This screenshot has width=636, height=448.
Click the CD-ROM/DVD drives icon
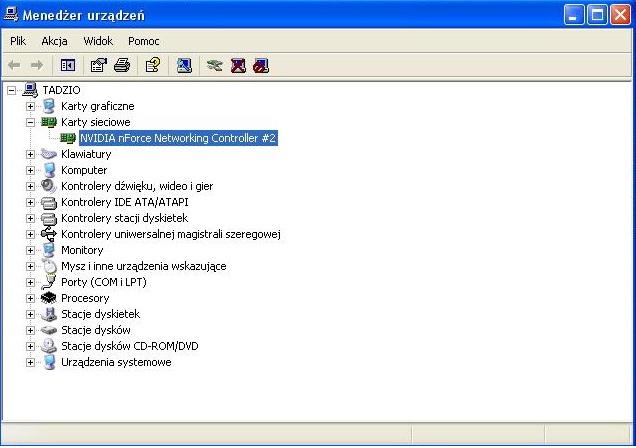[49, 346]
